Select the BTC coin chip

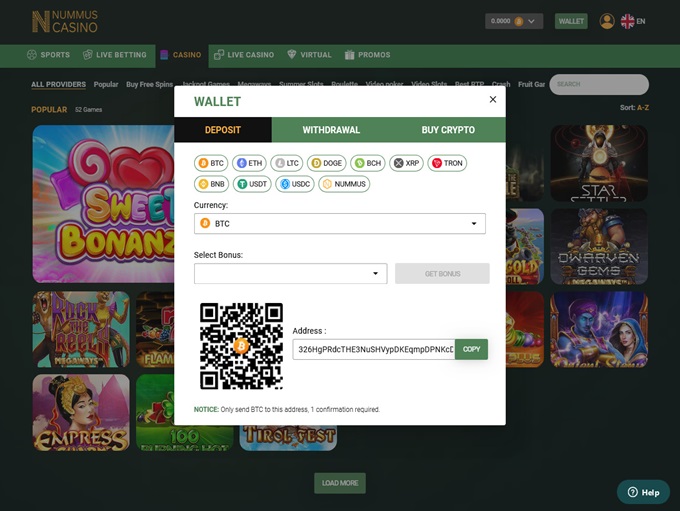(211, 163)
